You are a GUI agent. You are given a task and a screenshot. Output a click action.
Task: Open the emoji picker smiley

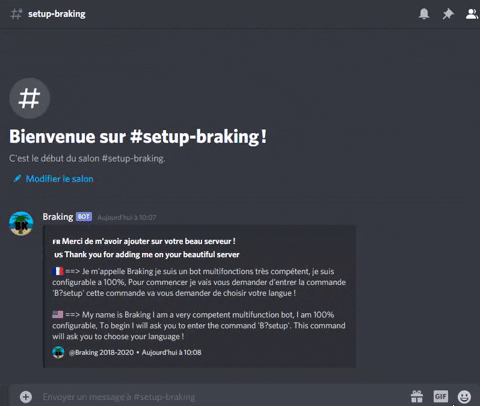pos(464,397)
